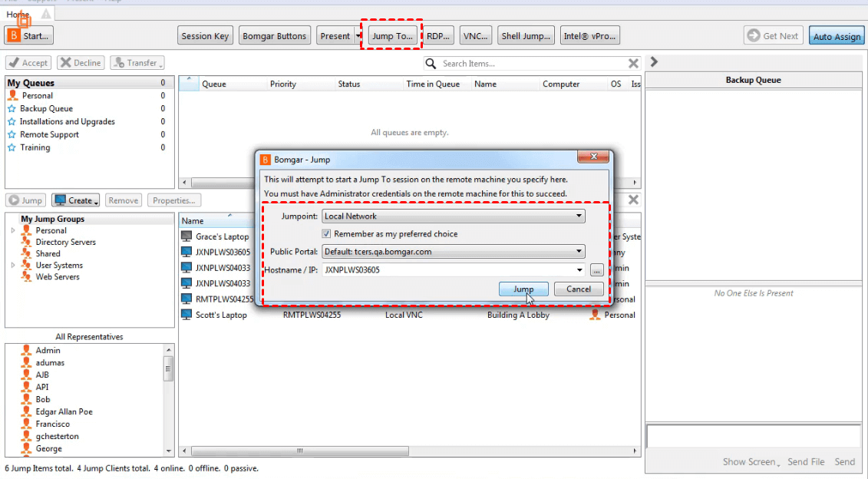
Task: Click the Decline session button
Action: [81, 63]
